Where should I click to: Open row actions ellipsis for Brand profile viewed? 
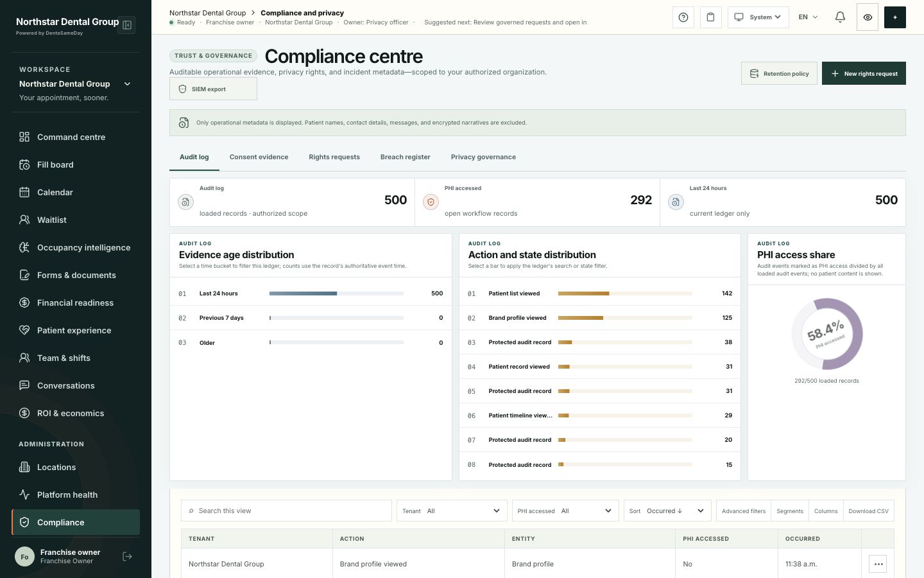point(878,564)
